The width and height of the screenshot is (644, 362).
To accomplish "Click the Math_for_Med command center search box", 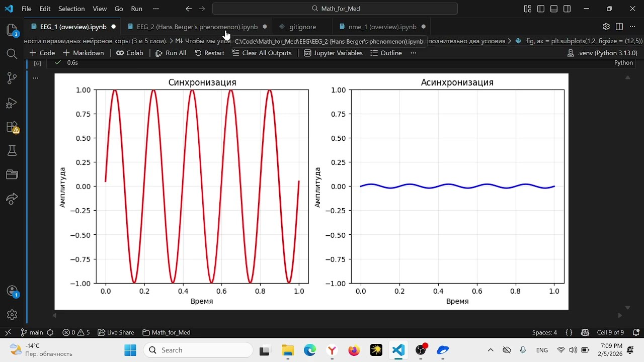I will (x=335, y=9).
